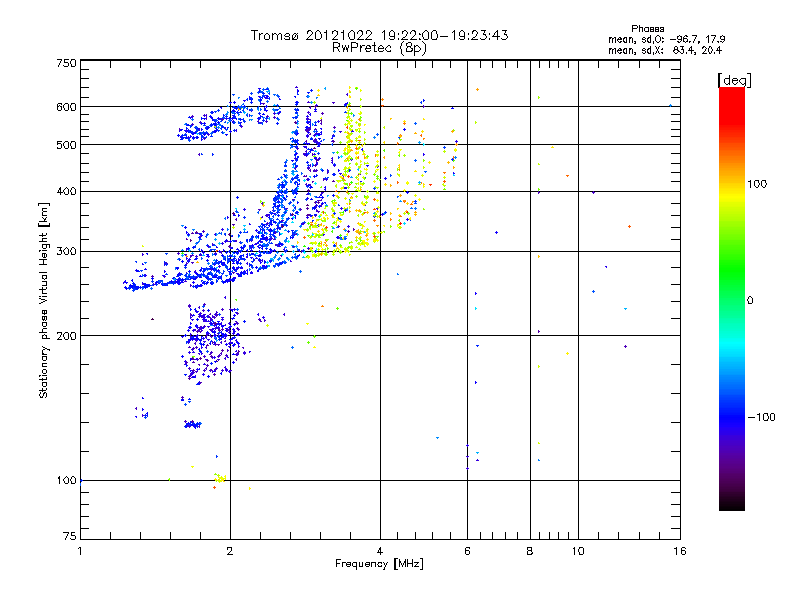Screen dimensions: 800x600
Task: Click the x-axis tick label '10'
Action: [x=578, y=551]
